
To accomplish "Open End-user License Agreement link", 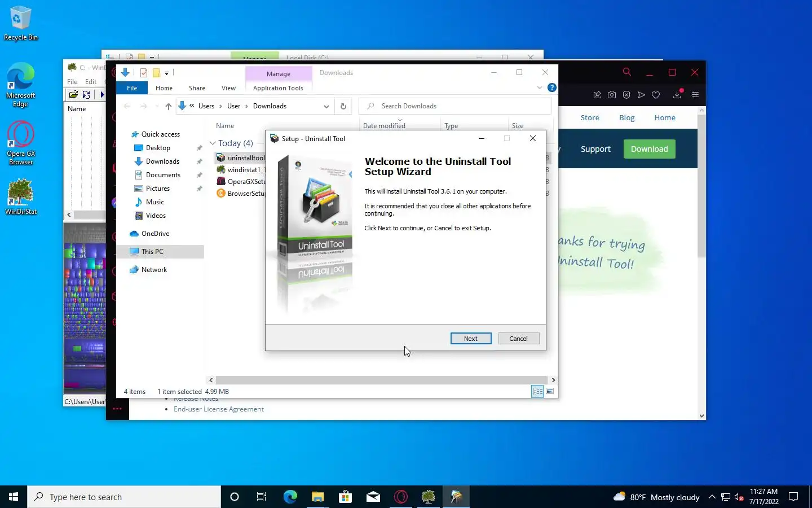I will (219, 409).
